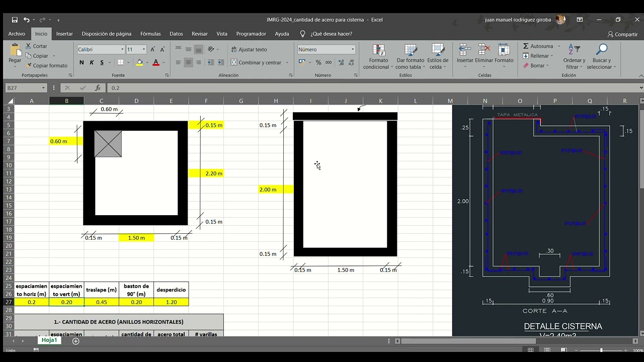Apply the red font color A swatch
This screenshot has width=644, height=362.
(x=156, y=62)
